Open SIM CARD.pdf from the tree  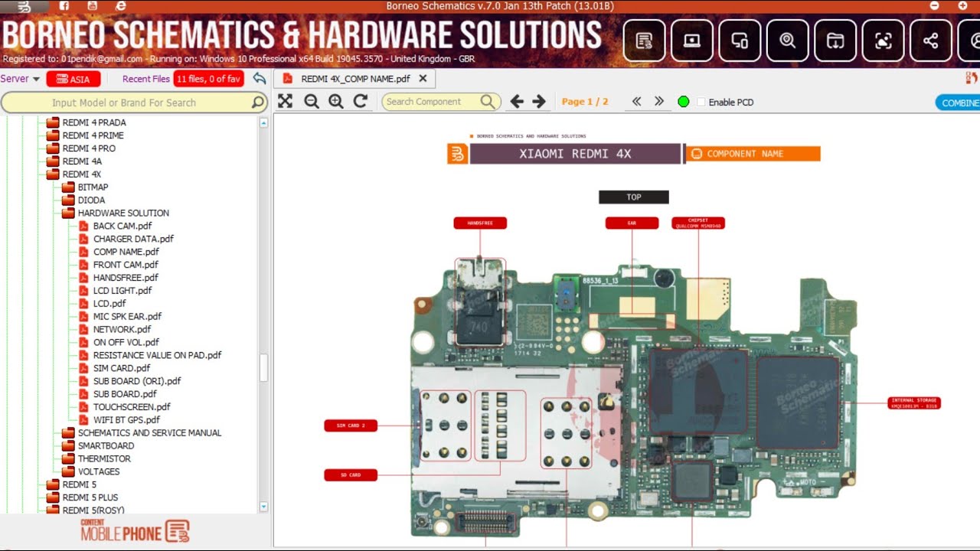point(122,369)
